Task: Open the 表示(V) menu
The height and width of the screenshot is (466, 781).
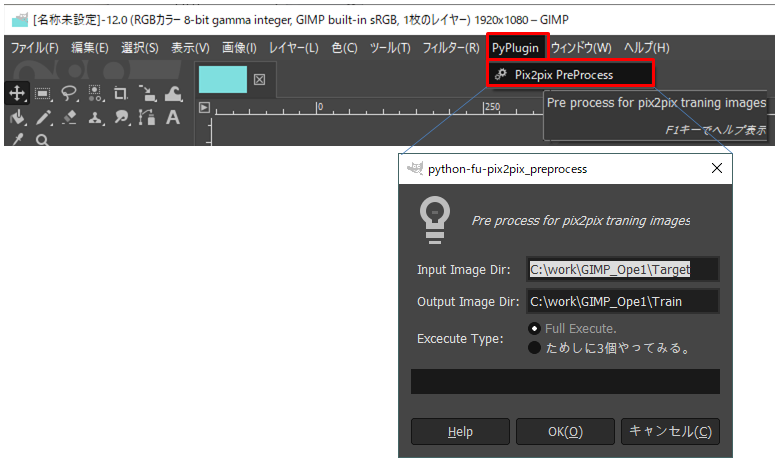Action: click(x=190, y=48)
